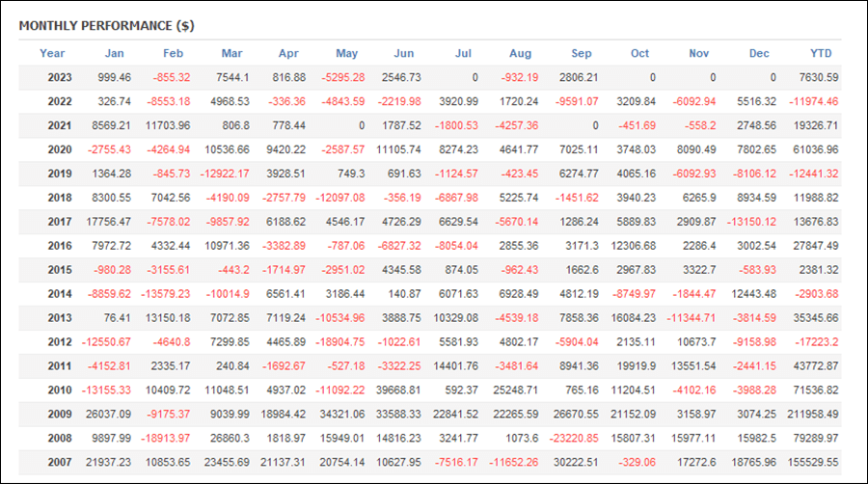Select the 2007 year row label
The width and height of the screenshot is (868, 484).
coord(60,463)
